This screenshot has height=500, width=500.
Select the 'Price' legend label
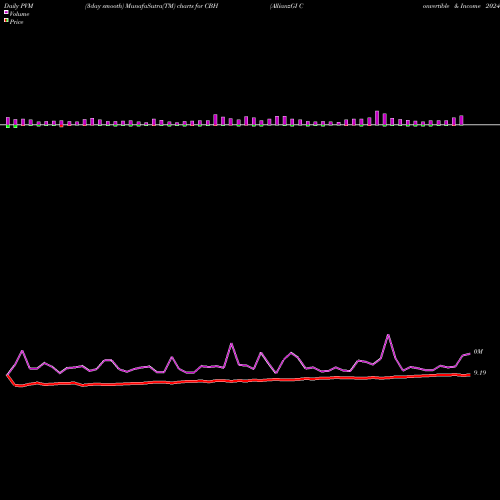(x=17, y=22)
